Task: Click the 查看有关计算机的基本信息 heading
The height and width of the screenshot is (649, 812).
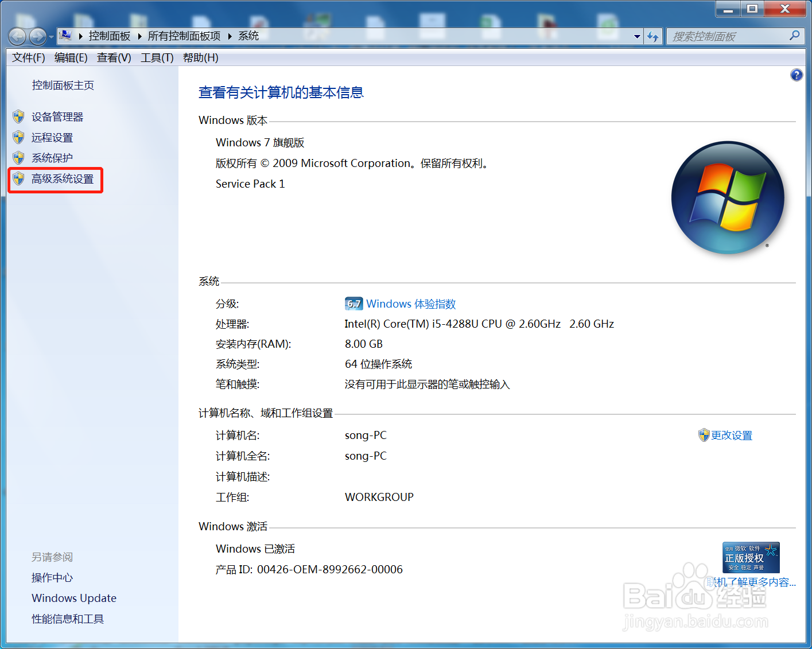Action: tap(281, 92)
